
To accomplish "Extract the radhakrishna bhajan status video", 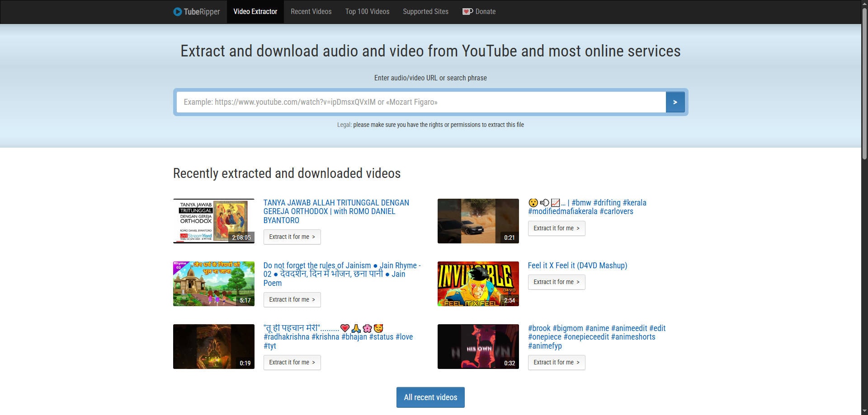I will 292,363.
